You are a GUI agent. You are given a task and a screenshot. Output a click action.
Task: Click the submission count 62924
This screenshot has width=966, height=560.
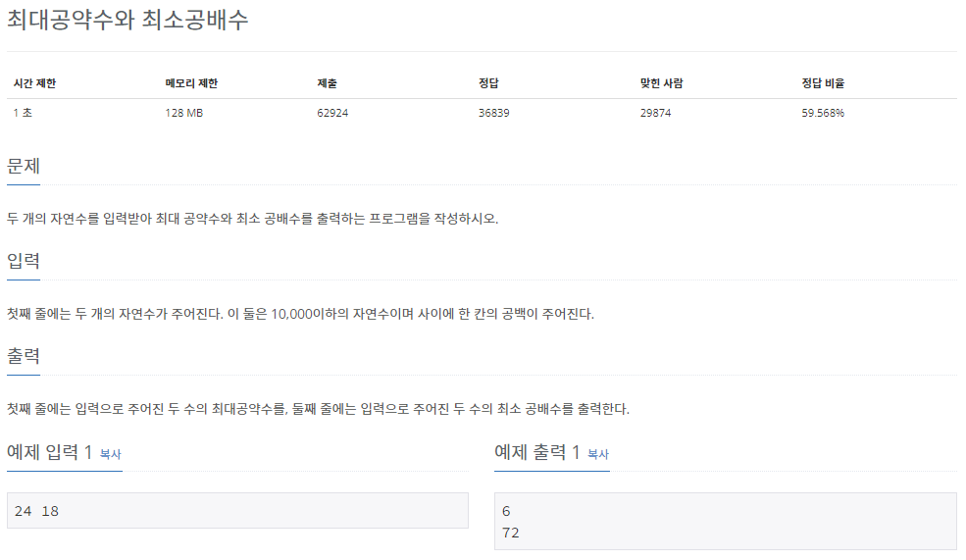332,113
